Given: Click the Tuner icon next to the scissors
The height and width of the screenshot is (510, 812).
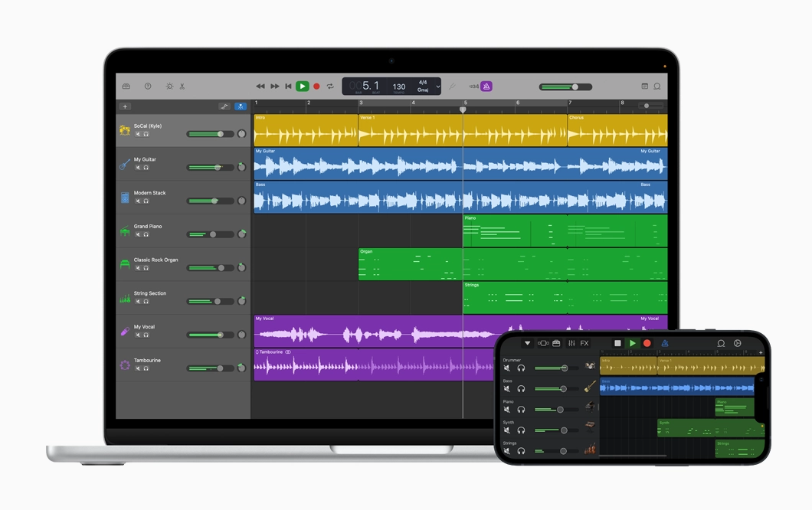Looking at the screenshot, I should (x=169, y=86).
